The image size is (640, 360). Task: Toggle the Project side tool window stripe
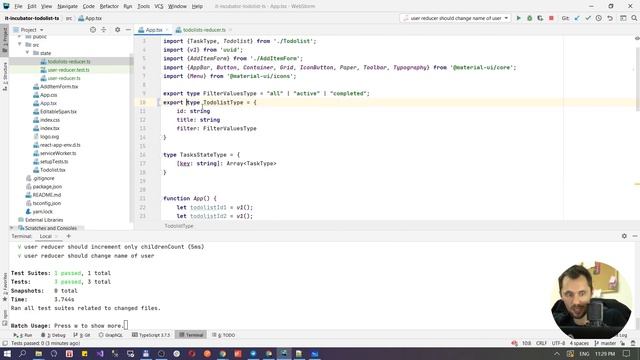tap(4, 39)
